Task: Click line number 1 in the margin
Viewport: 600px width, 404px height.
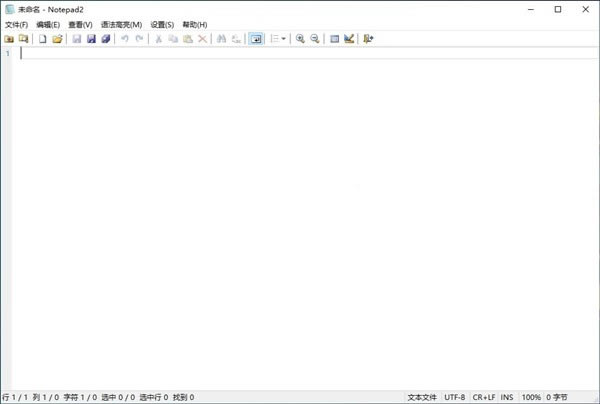Action: (8, 54)
